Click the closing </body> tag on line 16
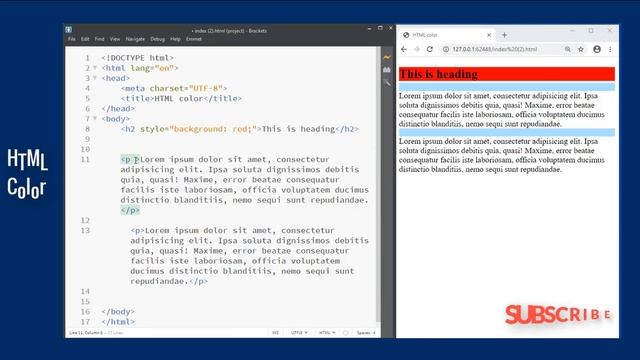640x360 pixels. point(118,311)
